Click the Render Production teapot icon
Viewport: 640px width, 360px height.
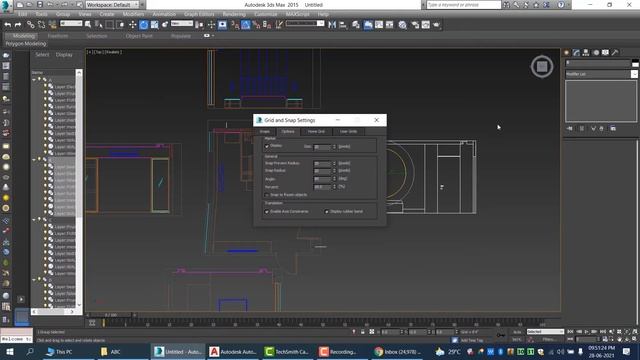436,25
